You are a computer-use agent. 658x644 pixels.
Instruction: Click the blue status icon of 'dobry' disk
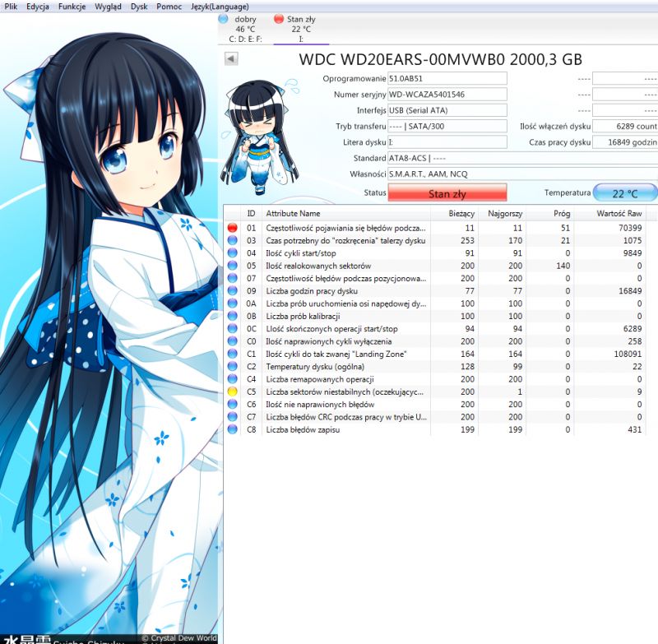point(223,19)
